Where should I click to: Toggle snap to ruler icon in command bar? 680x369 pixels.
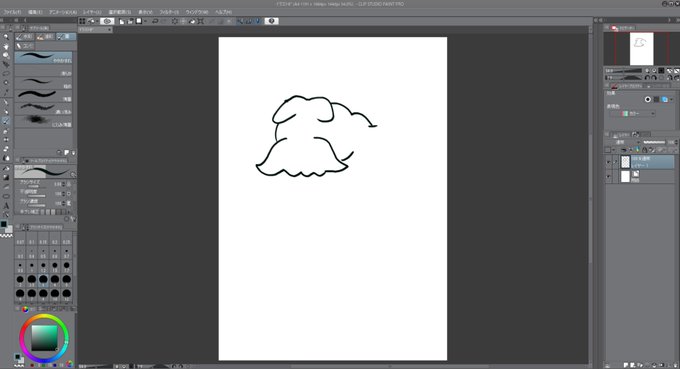(240, 21)
